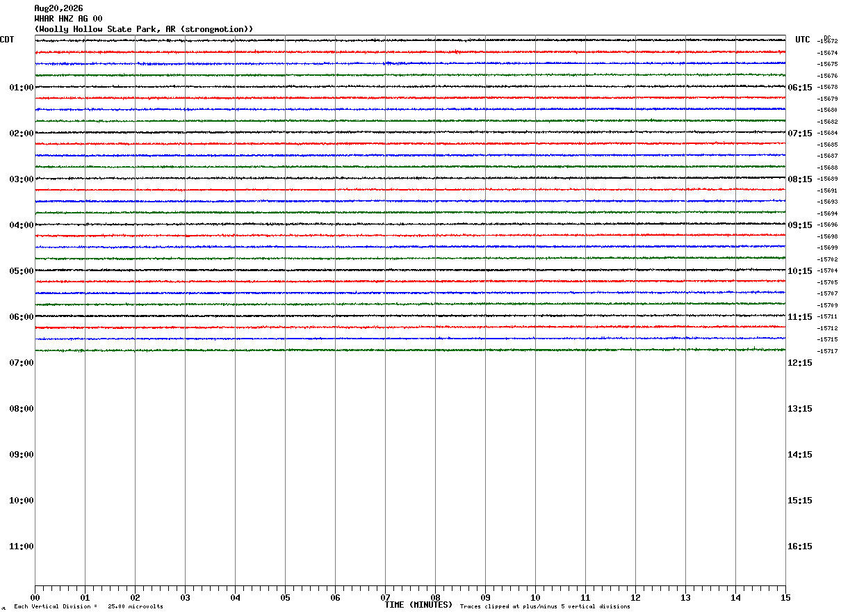Click the DC offset value -15717
The height and width of the screenshot is (616, 841).
click(827, 351)
